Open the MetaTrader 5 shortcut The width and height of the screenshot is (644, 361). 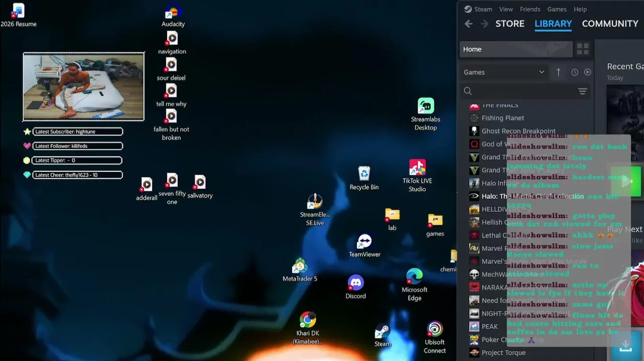pos(300,270)
